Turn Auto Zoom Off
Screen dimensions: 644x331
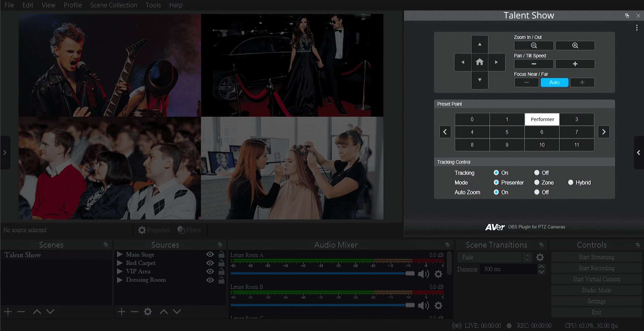(x=537, y=192)
